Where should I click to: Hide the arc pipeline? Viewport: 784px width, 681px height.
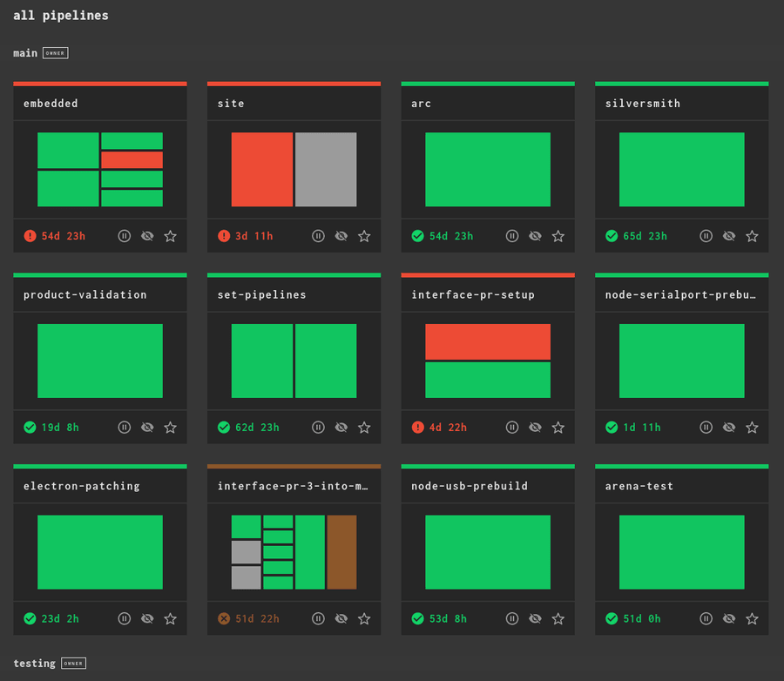click(x=535, y=235)
